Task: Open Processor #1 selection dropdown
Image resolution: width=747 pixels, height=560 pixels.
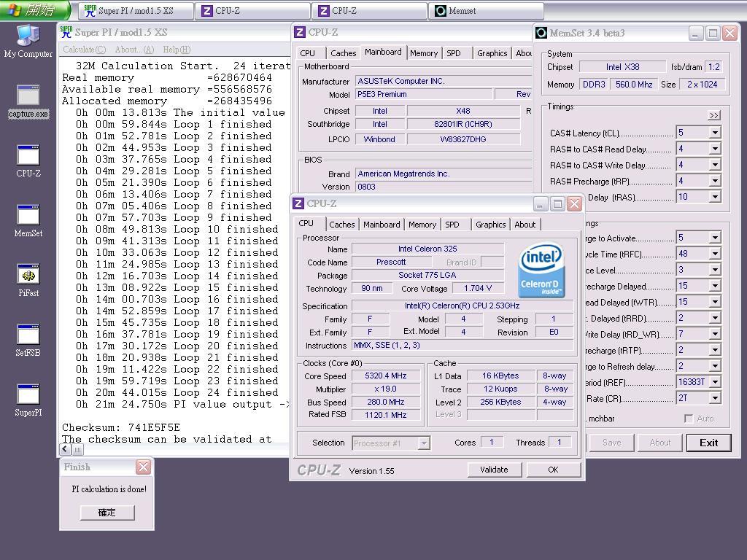Action: click(x=424, y=443)
